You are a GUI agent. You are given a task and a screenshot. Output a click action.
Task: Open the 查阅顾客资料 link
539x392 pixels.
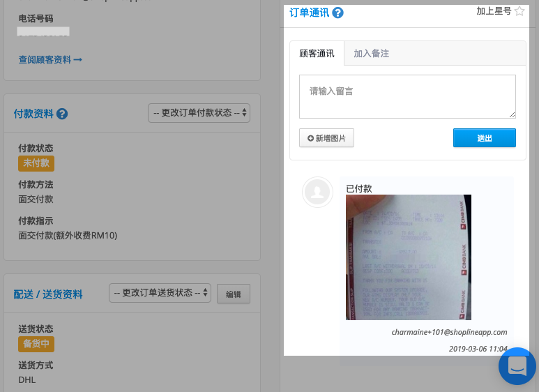(x=50, y=60)
